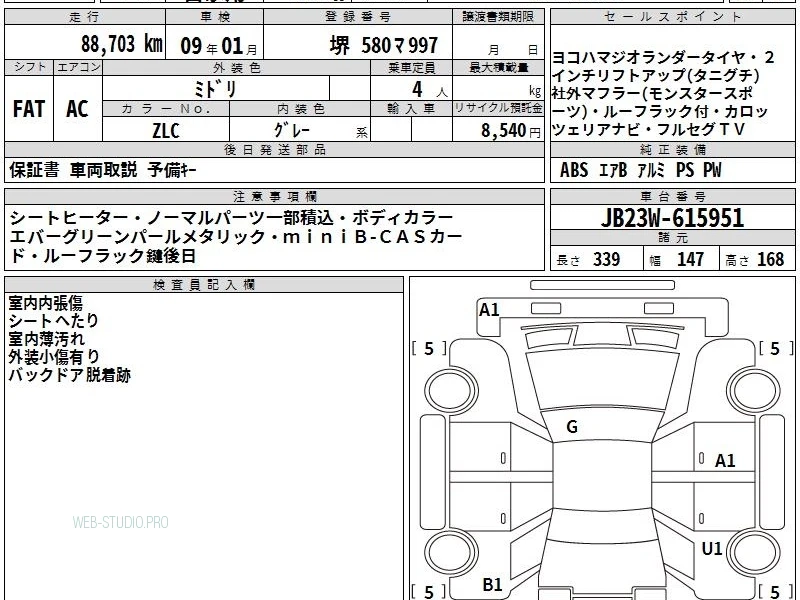Image resolution: width=800 pixels, height=600 pixels.
Task: Click the 検査員記入欄 header
Action: click(204, 285)
